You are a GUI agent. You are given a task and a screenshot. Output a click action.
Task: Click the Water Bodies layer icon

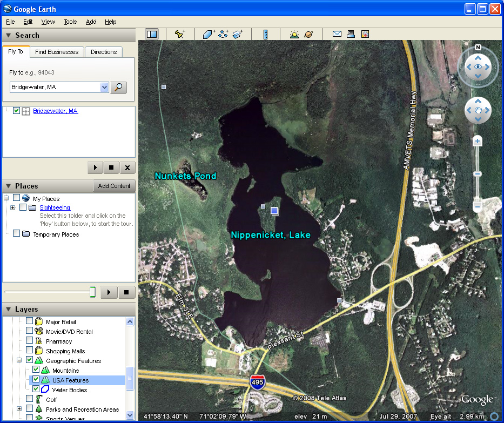[45, 390]
